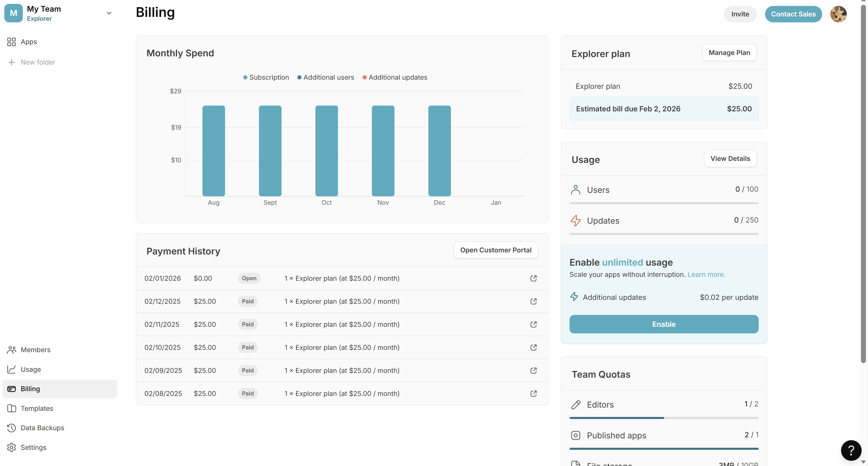Click the Manage Plan button

pos(729,52)
